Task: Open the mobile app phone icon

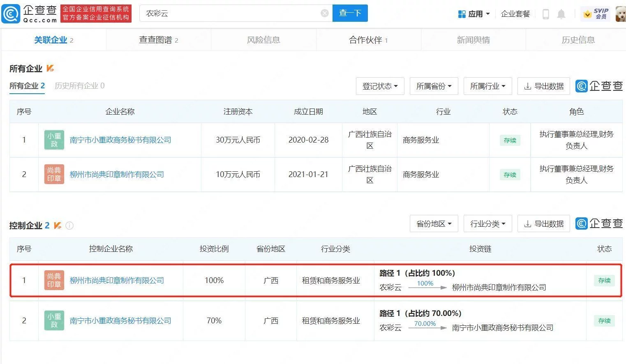Action: tap(546, 14)
